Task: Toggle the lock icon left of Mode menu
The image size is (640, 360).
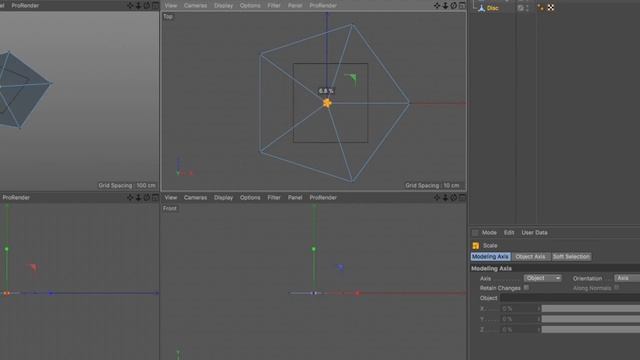Action: pyautogui.click(x=475, y=233)
